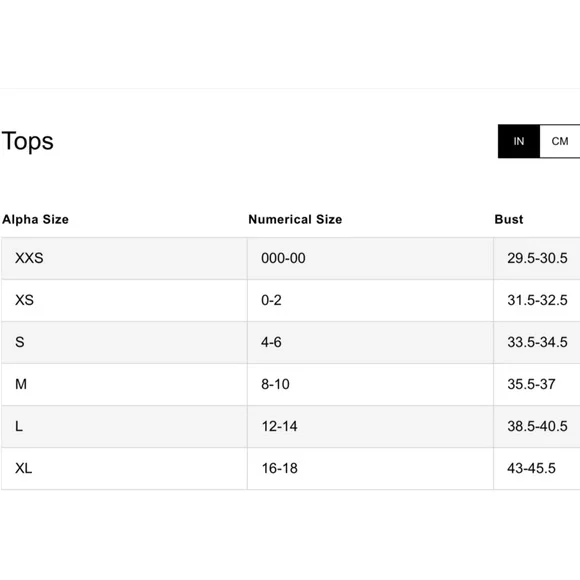Select the XS size cell
Viewport: 580px width, 580px height.
click(x=124, y=300)
